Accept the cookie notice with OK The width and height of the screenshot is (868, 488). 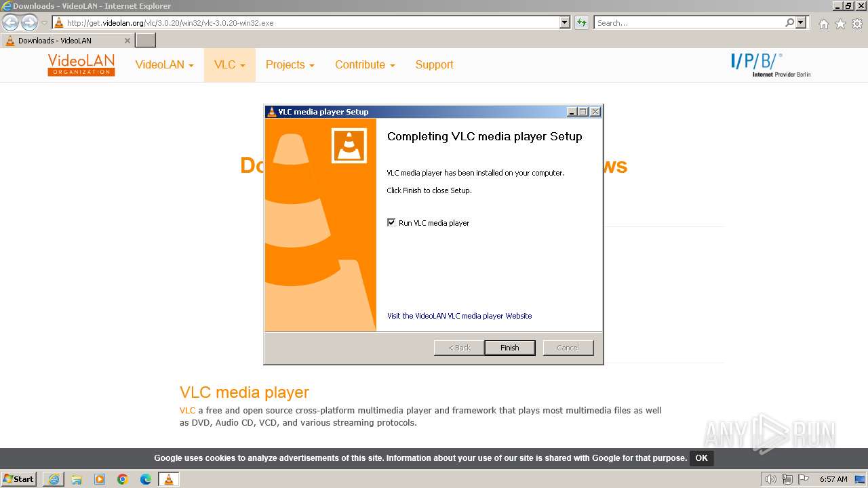coord(701,458)
